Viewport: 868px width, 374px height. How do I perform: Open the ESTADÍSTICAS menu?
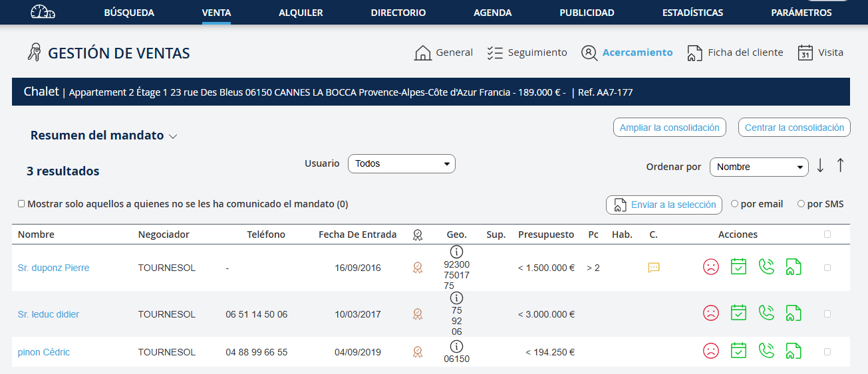coord(692,13)
